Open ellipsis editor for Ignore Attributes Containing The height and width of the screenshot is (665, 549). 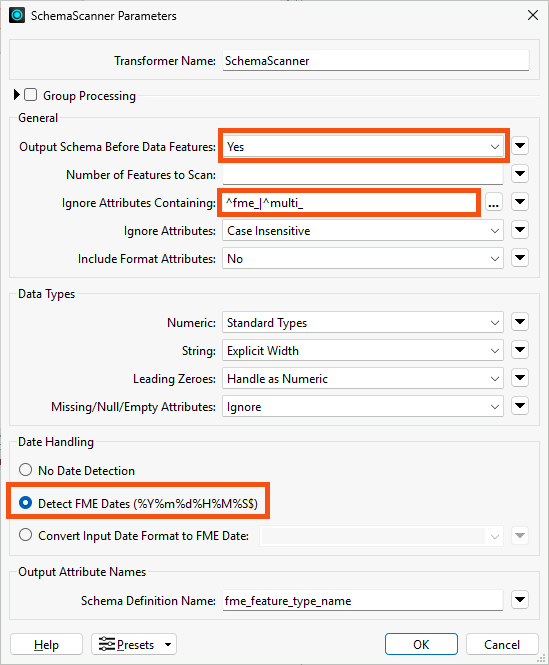tap(493, 202)
